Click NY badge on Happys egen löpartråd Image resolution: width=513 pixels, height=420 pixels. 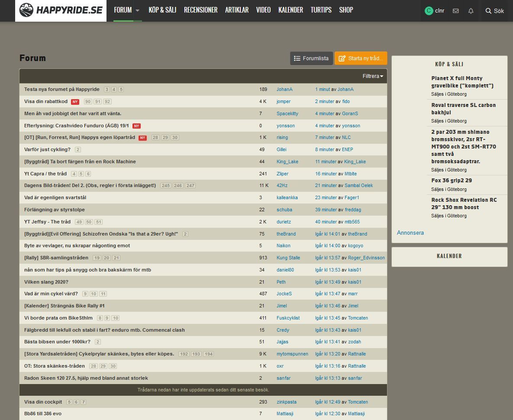pos(143,138)
